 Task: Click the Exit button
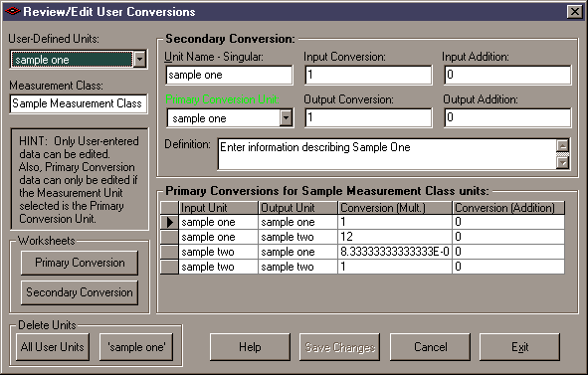coord(519,347)
